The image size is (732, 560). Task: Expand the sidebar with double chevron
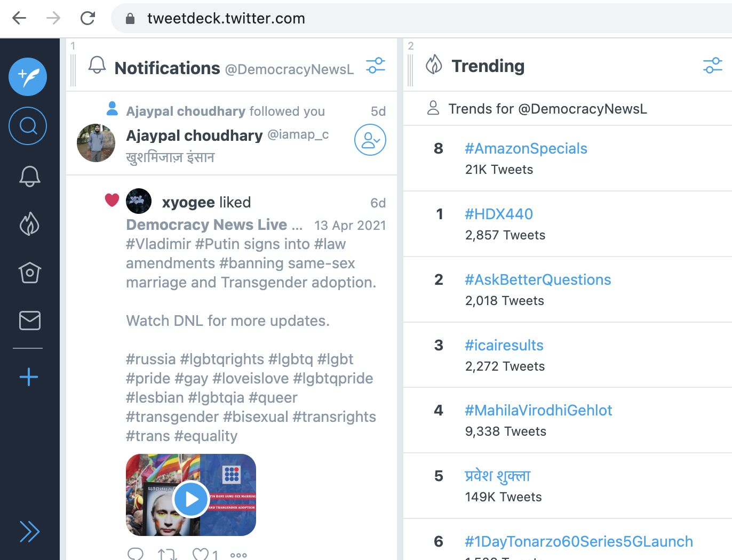pos(29,531)
